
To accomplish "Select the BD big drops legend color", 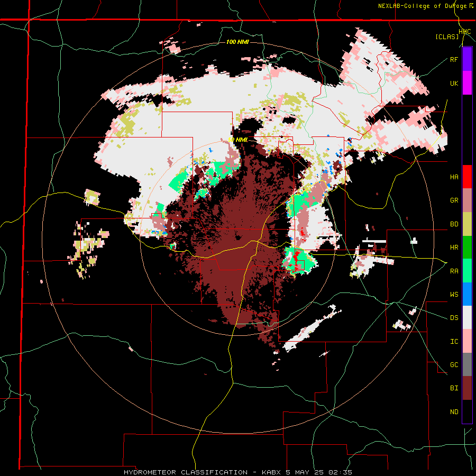I will (x=467, y=224).
